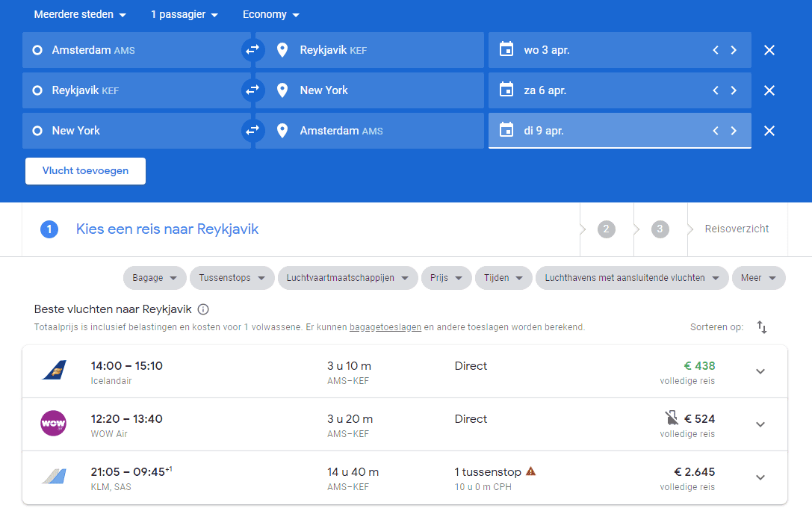Swap Reykjavik and New York airports
Image resolution: width=812 pixels, height=511 pixels.
[252, 90]
